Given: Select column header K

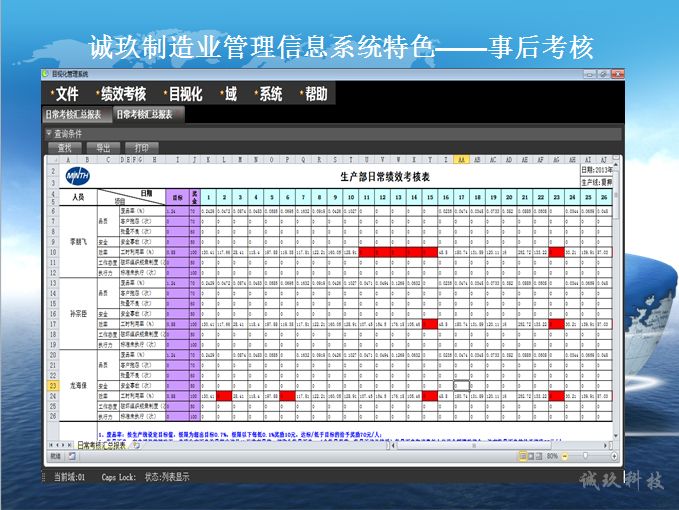Looking at the screenshot, I should 208,160.
